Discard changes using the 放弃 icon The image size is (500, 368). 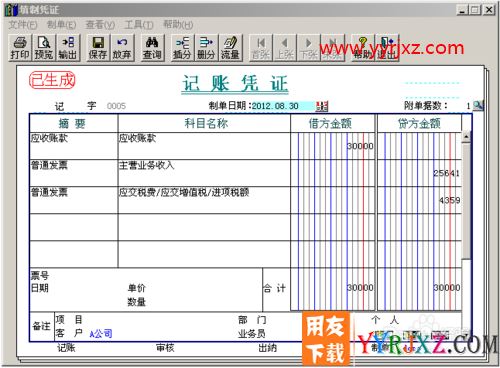122,48
